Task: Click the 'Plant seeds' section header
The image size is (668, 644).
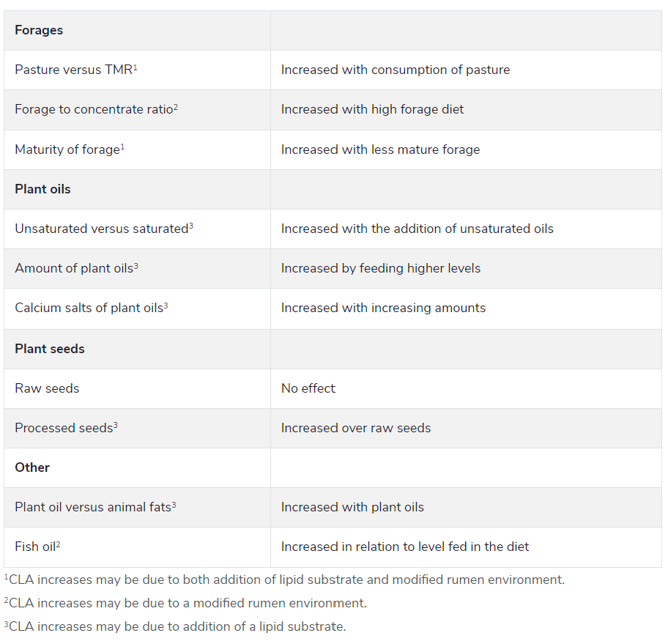Action: [x=50, y=349]
